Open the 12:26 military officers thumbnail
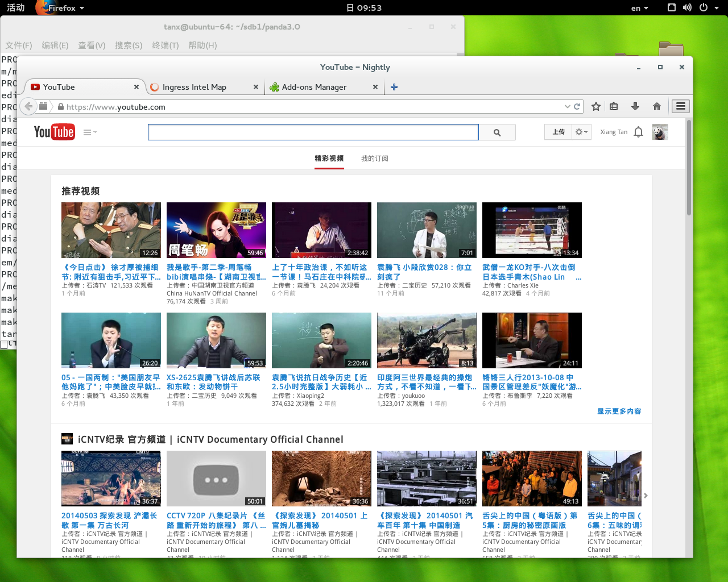This screenshot has width=728, height=582. click(x=111, y=230)
